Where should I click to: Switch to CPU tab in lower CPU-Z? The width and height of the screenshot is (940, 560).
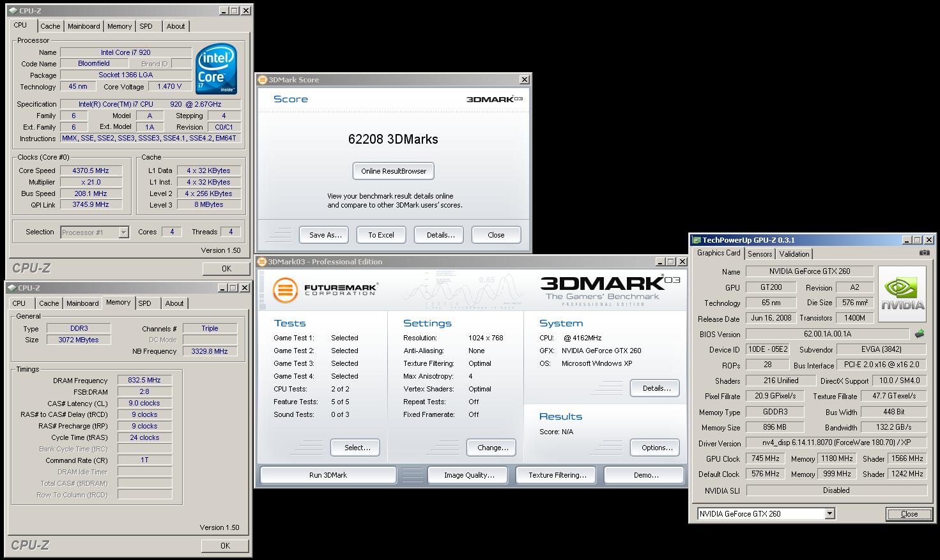click(x=19, y=303)
